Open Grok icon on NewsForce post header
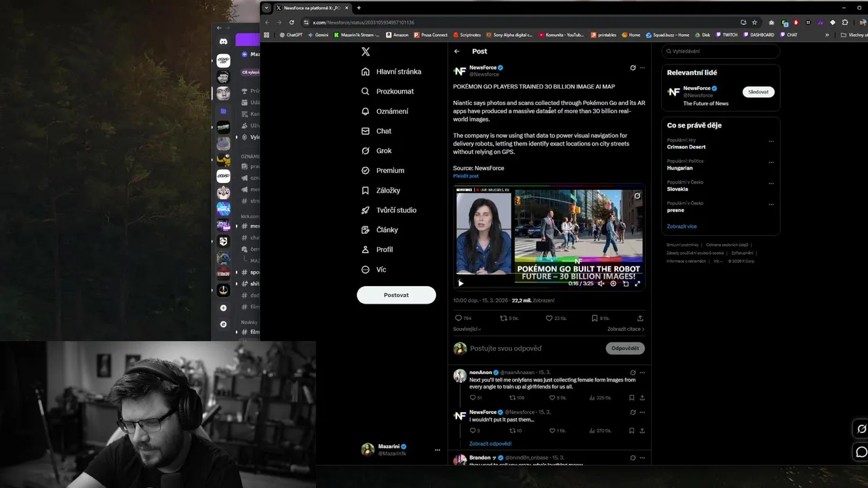Viewport: 868px width, 488px height. (x=633, y=68)
